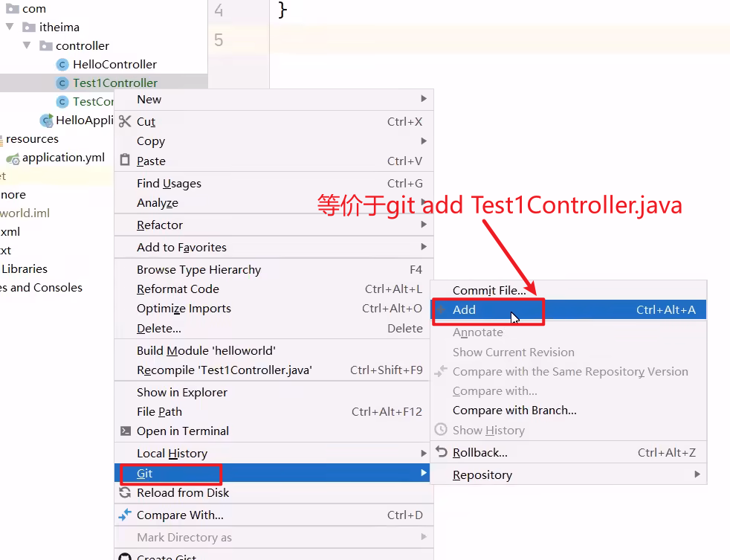Click the Open in Terminal icon
Viewport: 730px width, 560px height.
click(125, 431)
